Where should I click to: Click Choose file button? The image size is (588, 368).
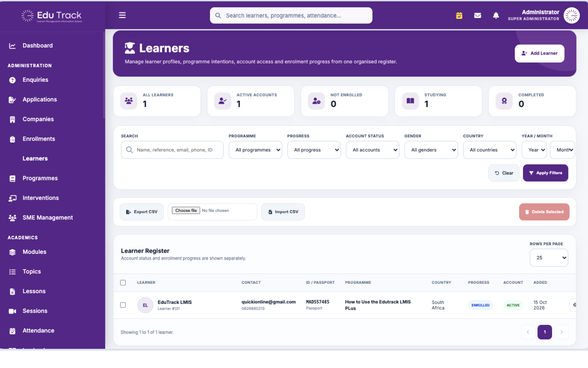(x=187, y=211)
